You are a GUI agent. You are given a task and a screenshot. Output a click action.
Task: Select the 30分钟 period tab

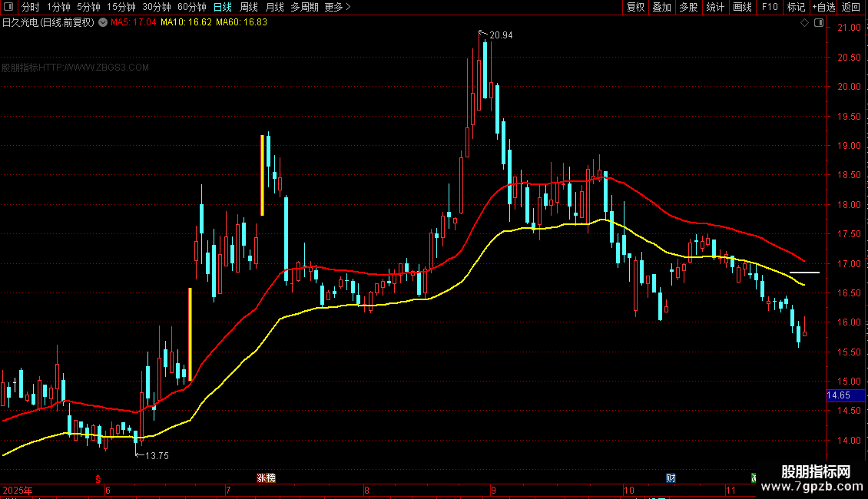pos(157,7)
